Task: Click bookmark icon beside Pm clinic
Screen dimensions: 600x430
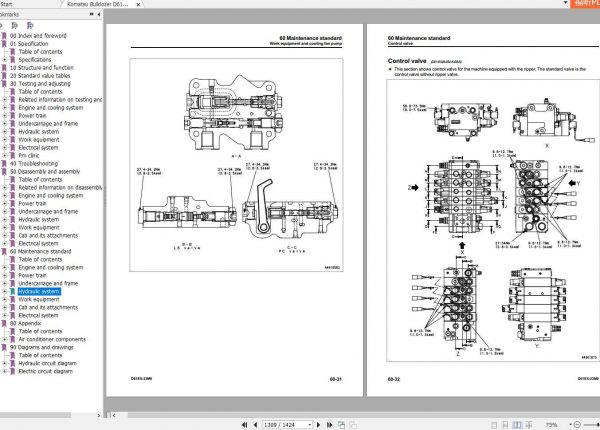Action: click(13, 156)
